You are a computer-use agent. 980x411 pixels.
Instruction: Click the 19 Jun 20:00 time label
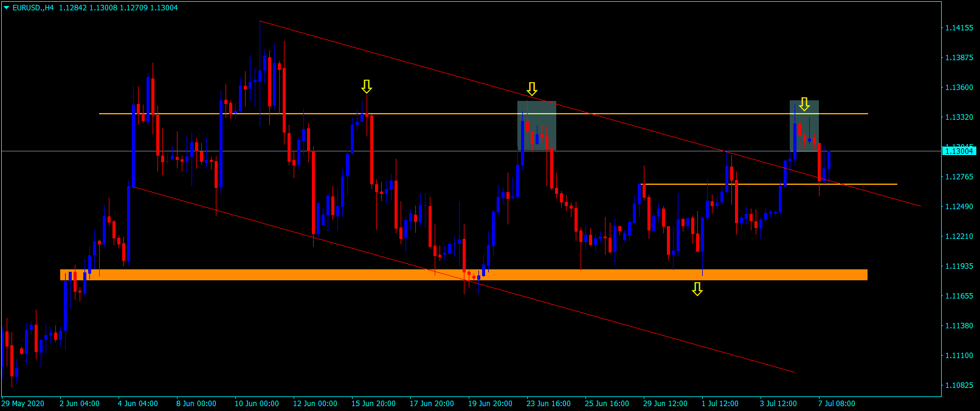(x=490, y=404)
